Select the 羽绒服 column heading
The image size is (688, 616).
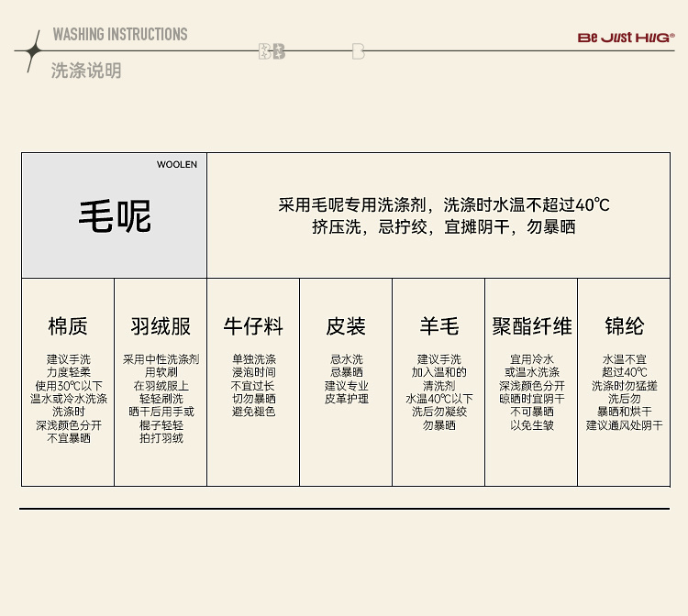[161, 326]
